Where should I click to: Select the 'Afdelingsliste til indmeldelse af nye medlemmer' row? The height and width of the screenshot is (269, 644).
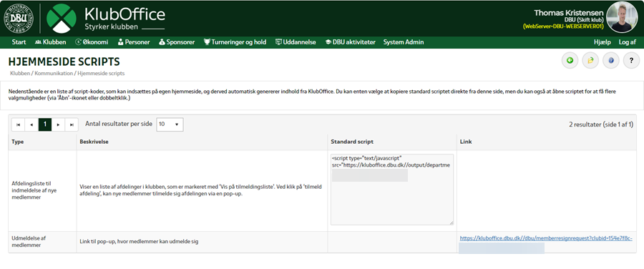(323, 190)
